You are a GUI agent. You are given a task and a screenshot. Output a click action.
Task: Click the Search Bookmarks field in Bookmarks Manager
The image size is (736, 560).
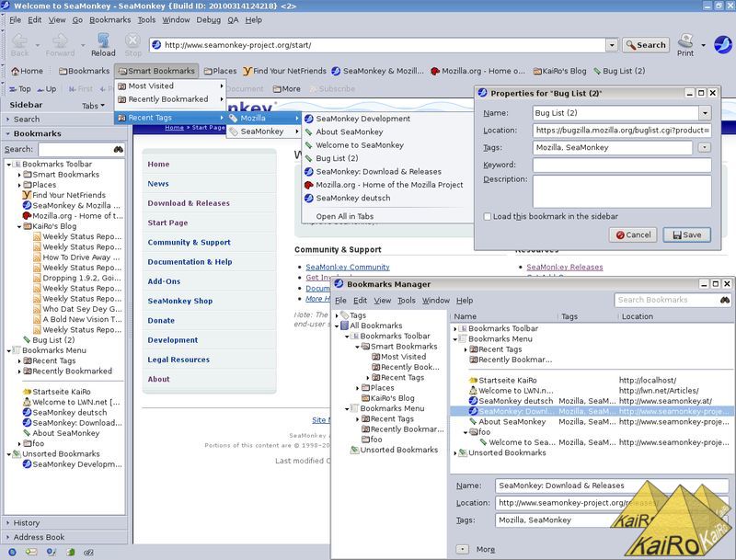[x=666, y=300]
